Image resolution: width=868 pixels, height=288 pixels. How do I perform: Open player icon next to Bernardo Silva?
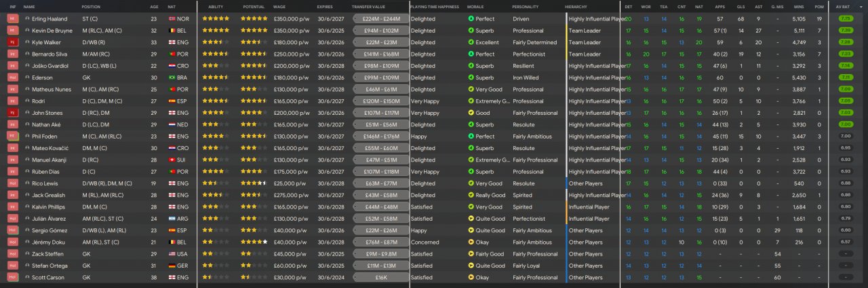27,54
